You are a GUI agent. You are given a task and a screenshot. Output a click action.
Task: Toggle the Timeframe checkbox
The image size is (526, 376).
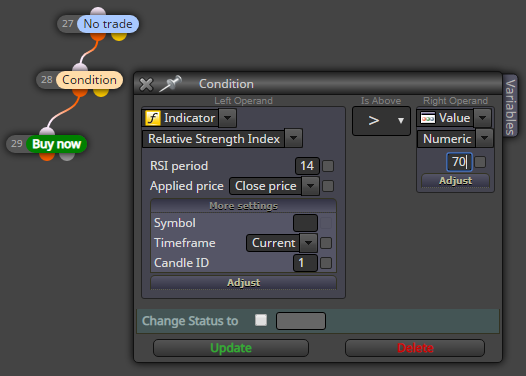pyautogui.click(x=326, y=243)
